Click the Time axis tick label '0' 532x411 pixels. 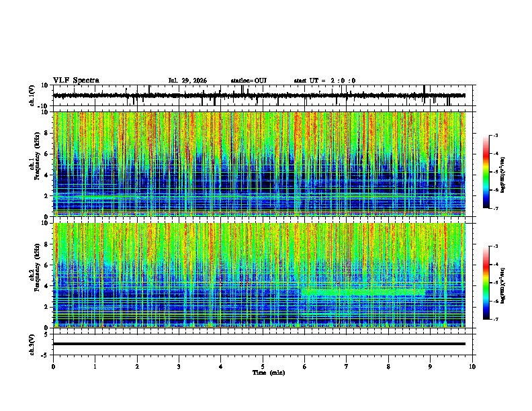pos(53,367)
